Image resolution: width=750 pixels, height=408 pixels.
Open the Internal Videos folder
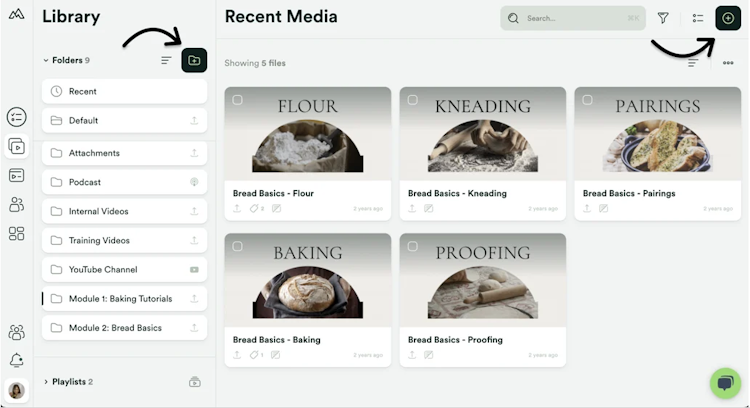pyautogui.click(x=124, y=211)
